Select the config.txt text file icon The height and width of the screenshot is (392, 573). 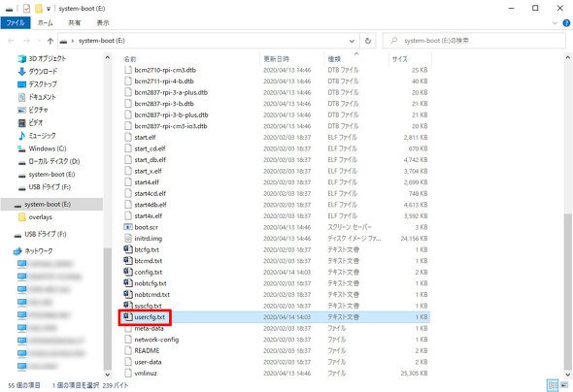click(128, 272)
